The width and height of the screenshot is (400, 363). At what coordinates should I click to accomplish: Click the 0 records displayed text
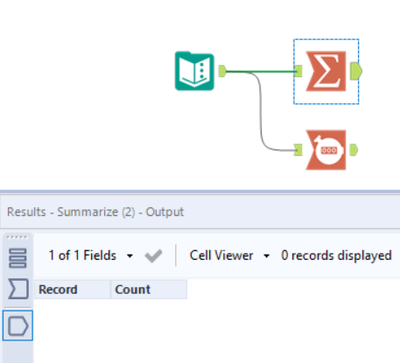tap(336, 256)
